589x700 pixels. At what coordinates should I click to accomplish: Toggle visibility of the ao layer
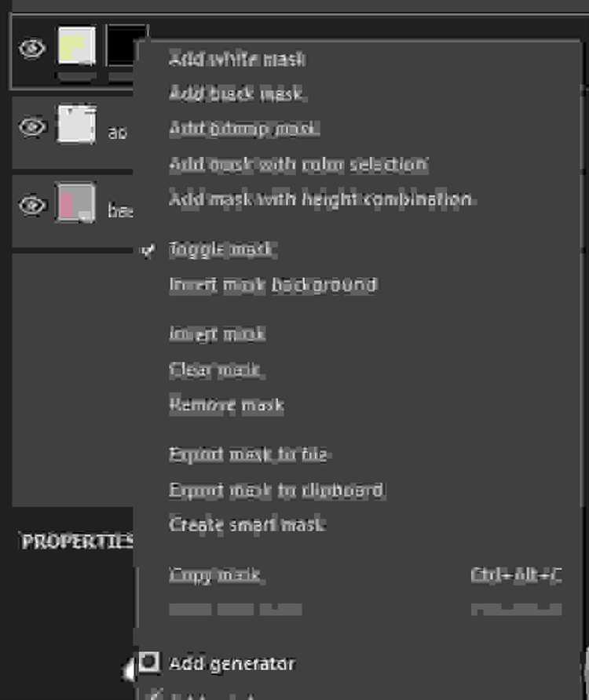32,126
